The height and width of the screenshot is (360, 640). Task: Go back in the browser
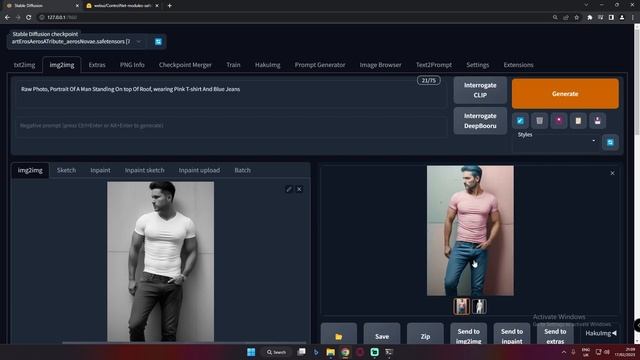7,18
